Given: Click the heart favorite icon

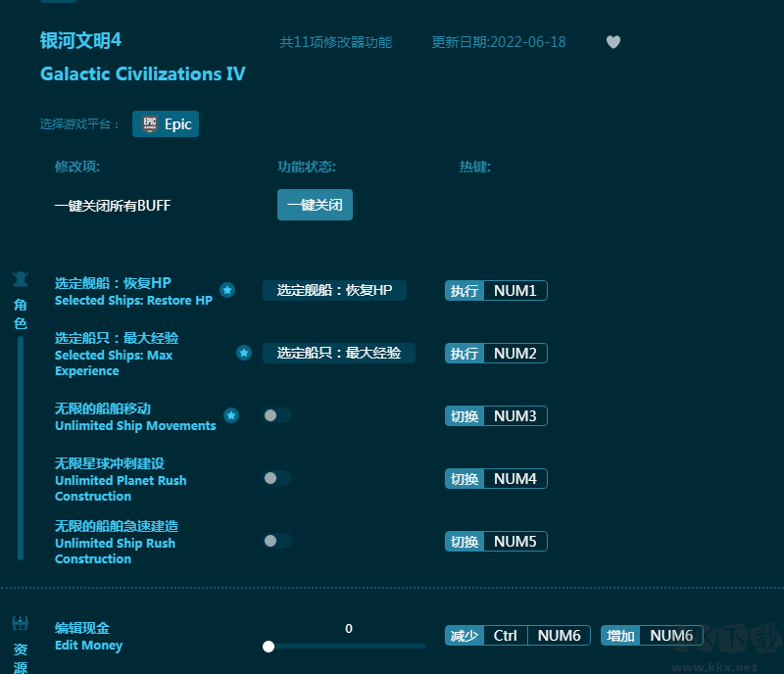Looking at the screenshot, I should 613,42.
